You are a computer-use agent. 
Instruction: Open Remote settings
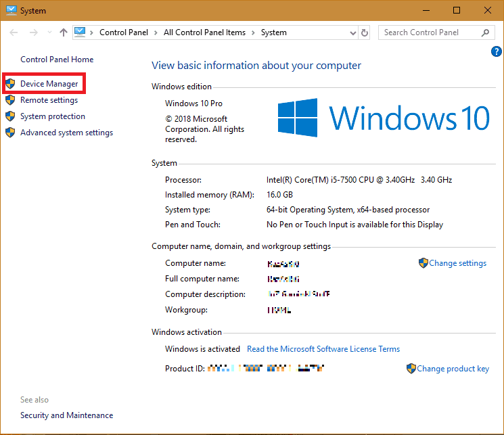tap(49, 100)
